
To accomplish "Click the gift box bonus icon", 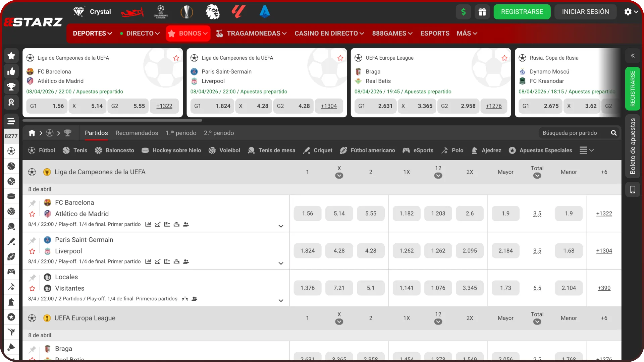I will coord(482,12).
